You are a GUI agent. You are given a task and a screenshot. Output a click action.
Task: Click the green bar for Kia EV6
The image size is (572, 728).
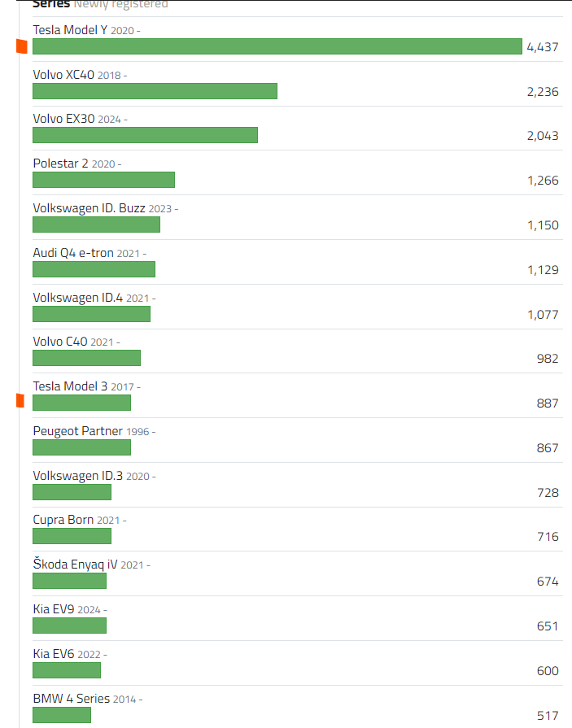(x=67, y=670)
